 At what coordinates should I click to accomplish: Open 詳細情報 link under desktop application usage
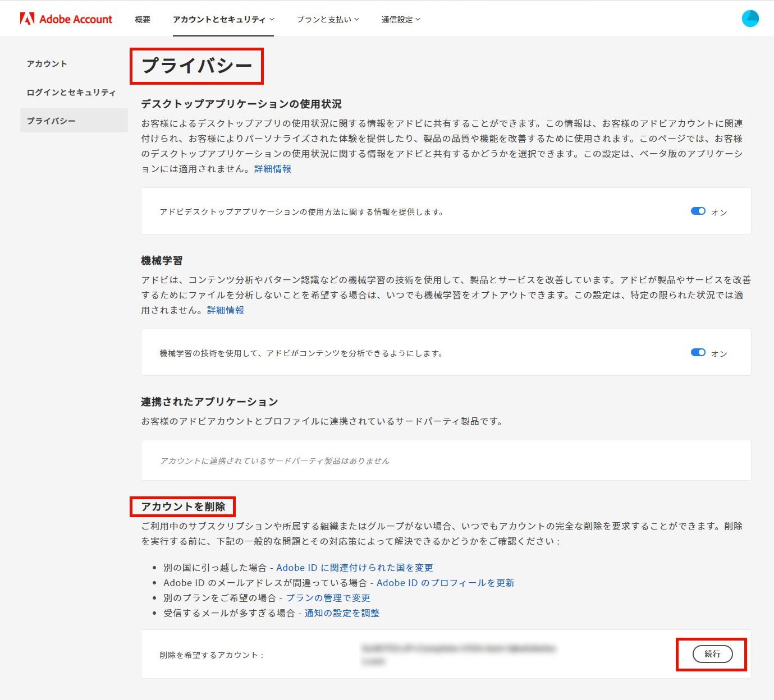pos(273,169)
